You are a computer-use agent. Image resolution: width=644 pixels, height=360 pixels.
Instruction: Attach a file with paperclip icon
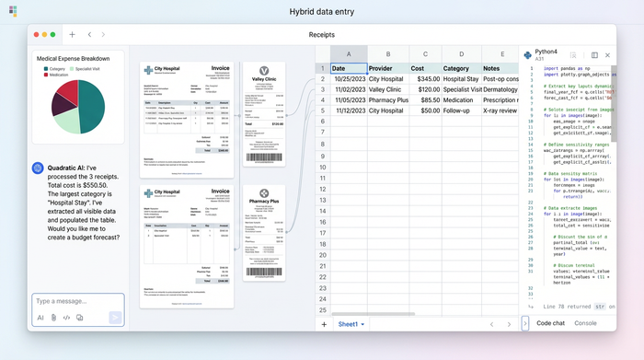click(53, 318)
